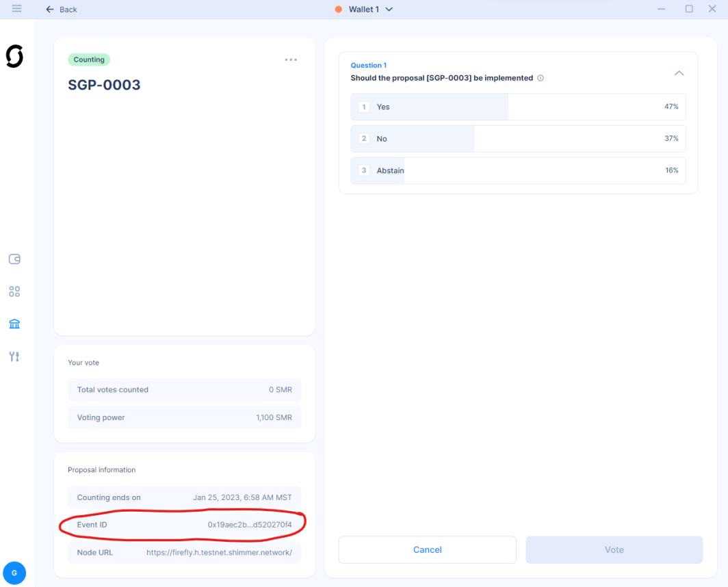This screenshot has height=587, width=728.
Task: Open Developer Tools via the wrench icon
Action: click(x=14, y=356)
